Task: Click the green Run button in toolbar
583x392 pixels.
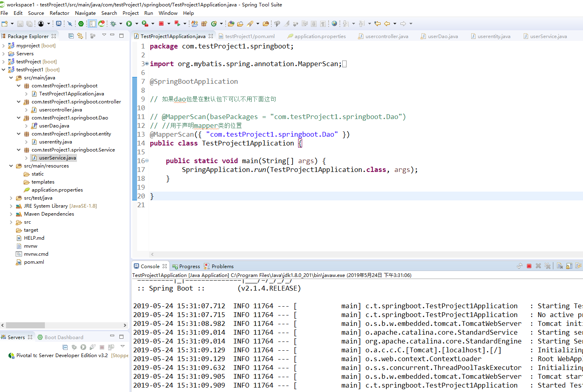Action: (129, 24)
